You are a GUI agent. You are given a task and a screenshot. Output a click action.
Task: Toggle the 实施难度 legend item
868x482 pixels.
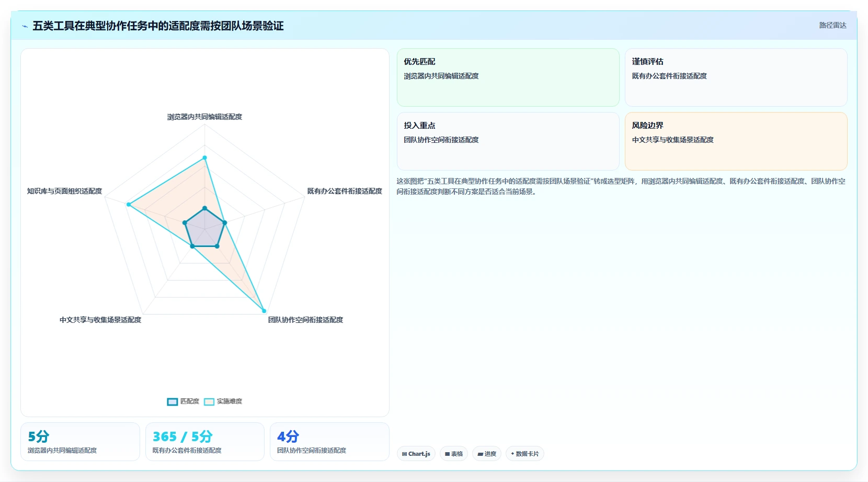tap(223, 401)
